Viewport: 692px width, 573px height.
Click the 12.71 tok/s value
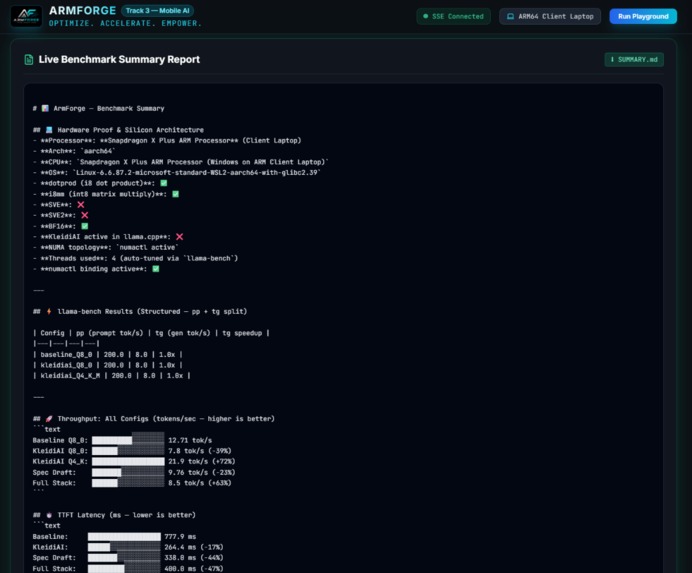(x=190, y=440)
